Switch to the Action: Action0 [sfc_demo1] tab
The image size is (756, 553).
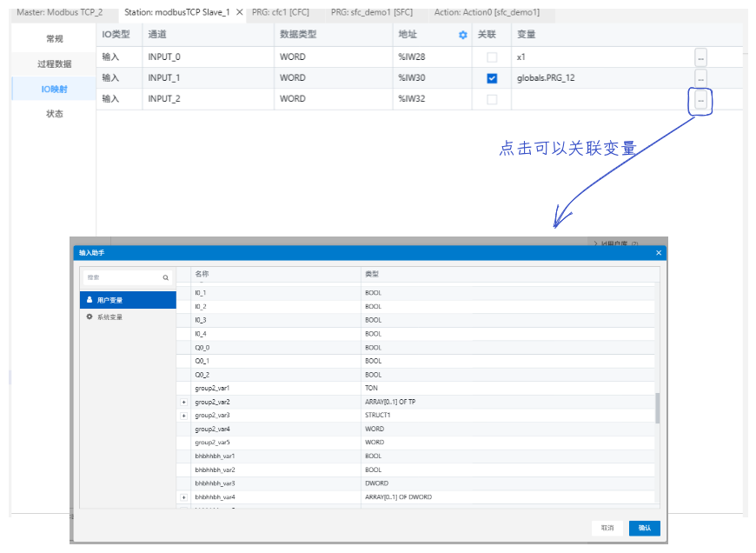(487, 12)
